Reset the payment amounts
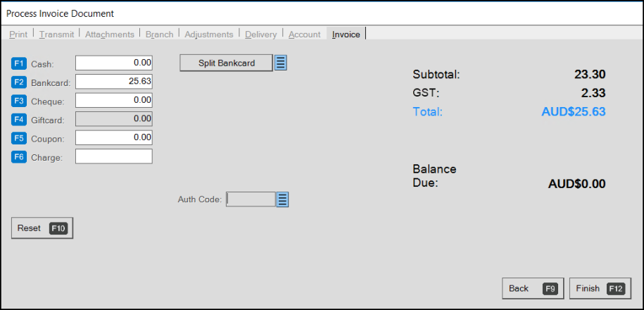 pyautogui.click(x=42, y=228)
